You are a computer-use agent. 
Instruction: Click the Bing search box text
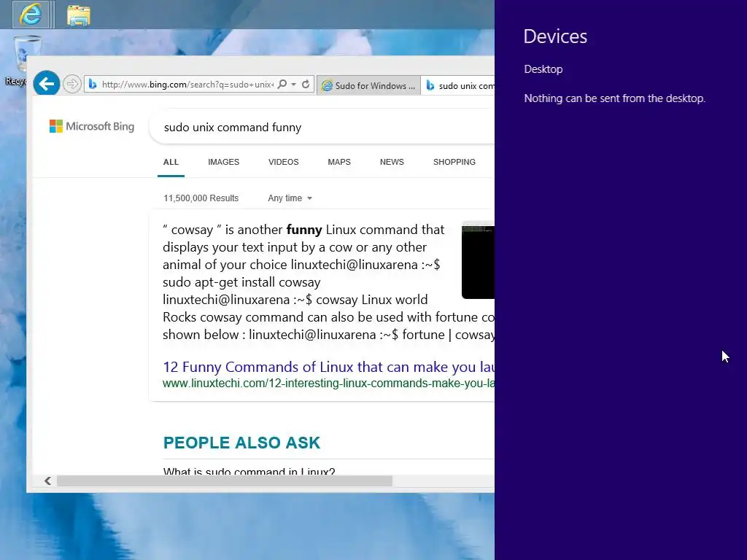tap(233, 127)
